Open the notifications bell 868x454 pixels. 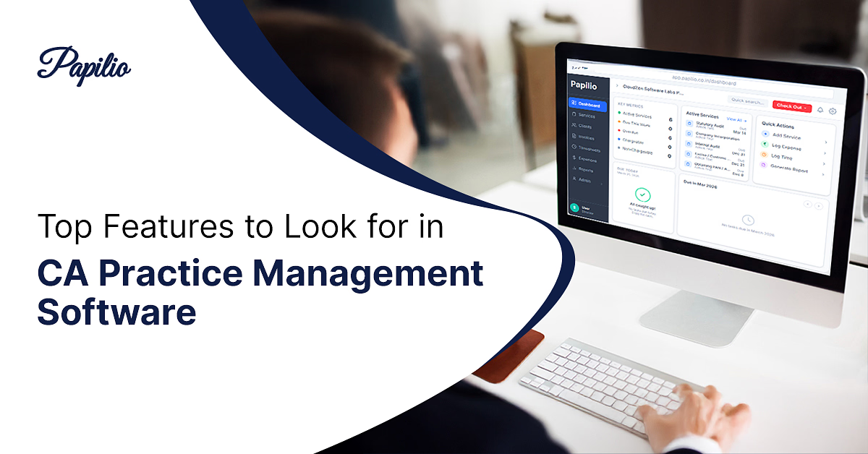820,110
